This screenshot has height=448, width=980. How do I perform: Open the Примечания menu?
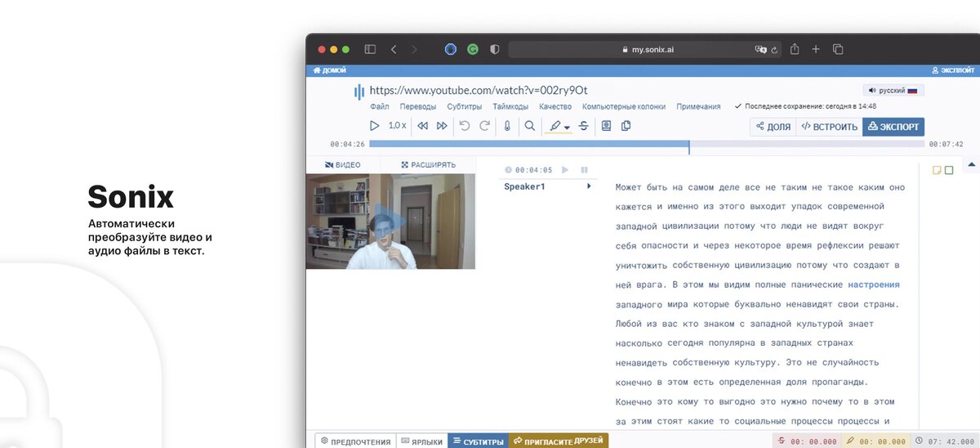tap(698, 106)
